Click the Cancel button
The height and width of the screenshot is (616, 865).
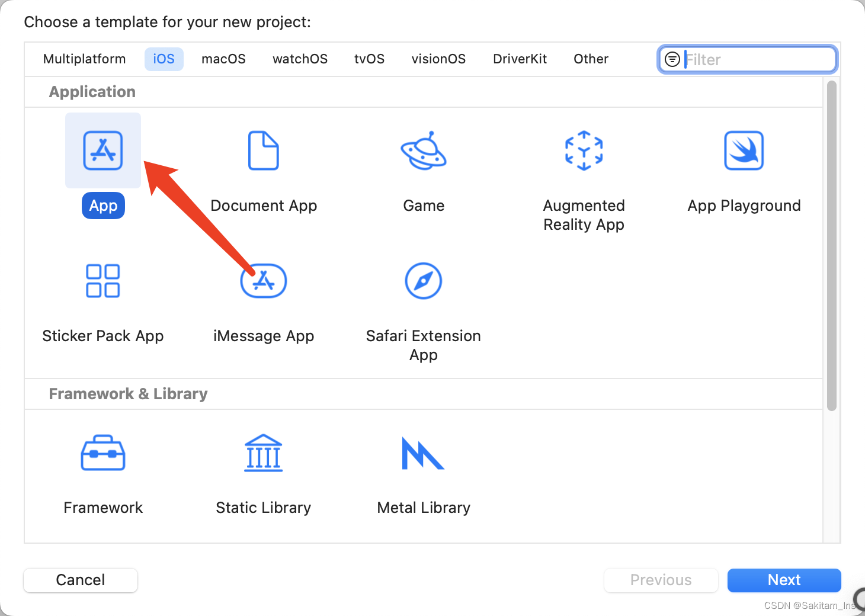[x=81, y=580]
